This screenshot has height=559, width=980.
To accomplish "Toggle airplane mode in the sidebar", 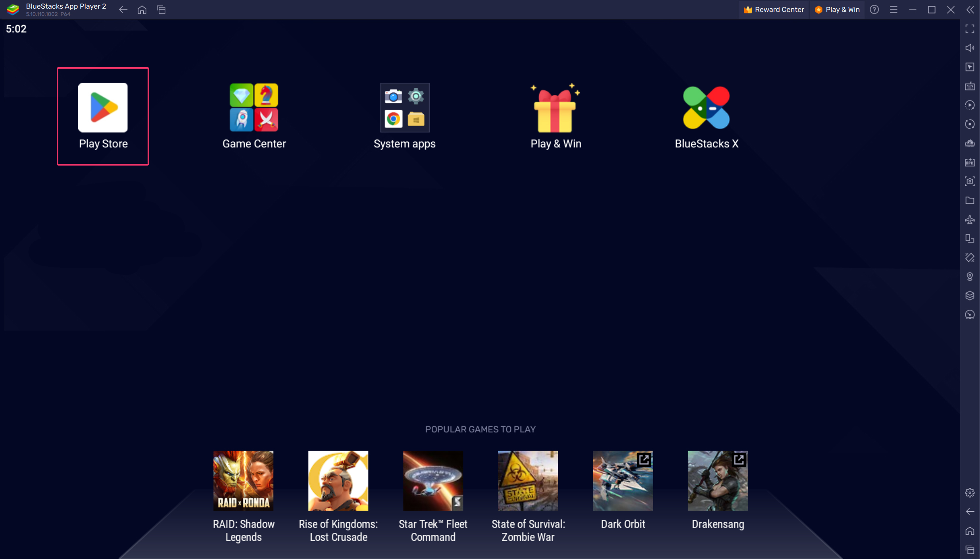I will tap(970, 219).
